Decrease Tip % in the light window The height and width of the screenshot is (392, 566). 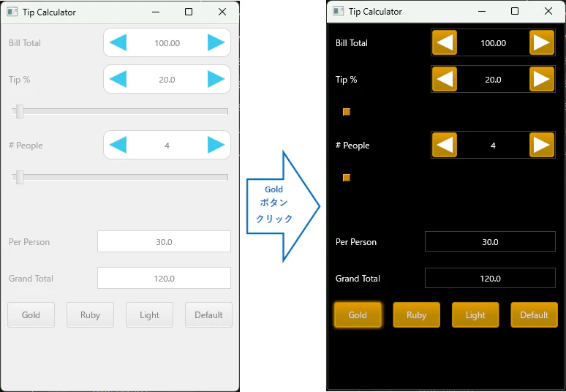click(x=118, y=79)
